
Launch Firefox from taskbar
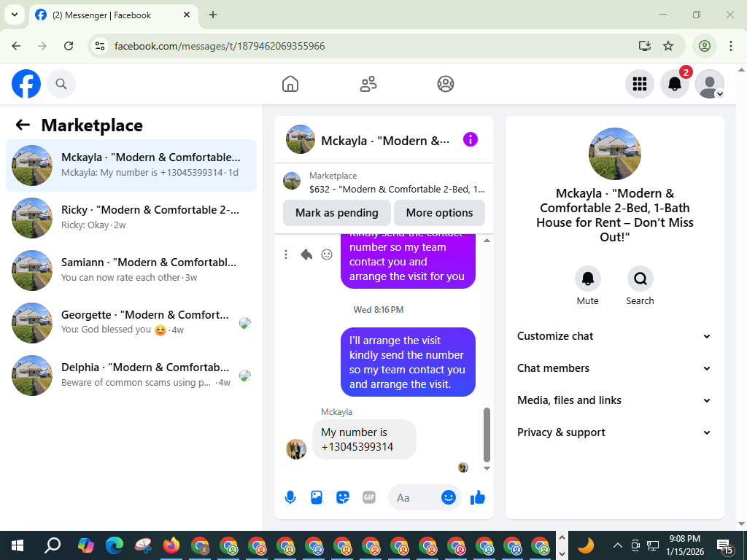[171, 545]
